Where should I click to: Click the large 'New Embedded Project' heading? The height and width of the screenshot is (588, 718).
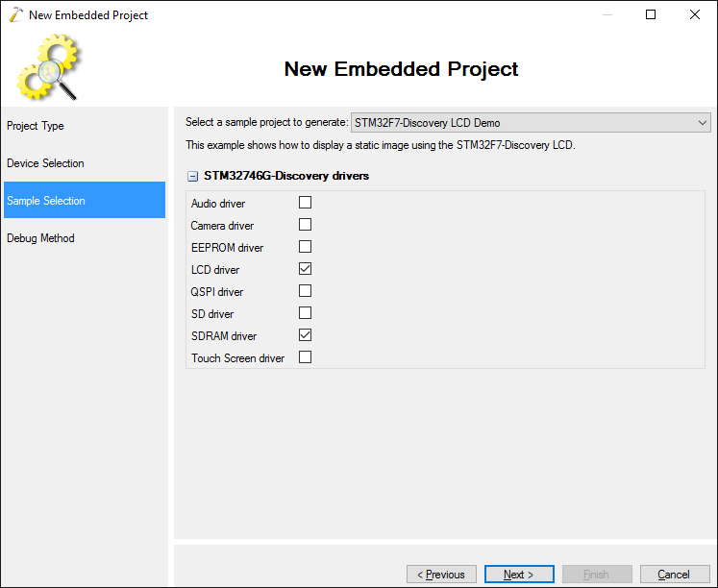click(401, 69)
